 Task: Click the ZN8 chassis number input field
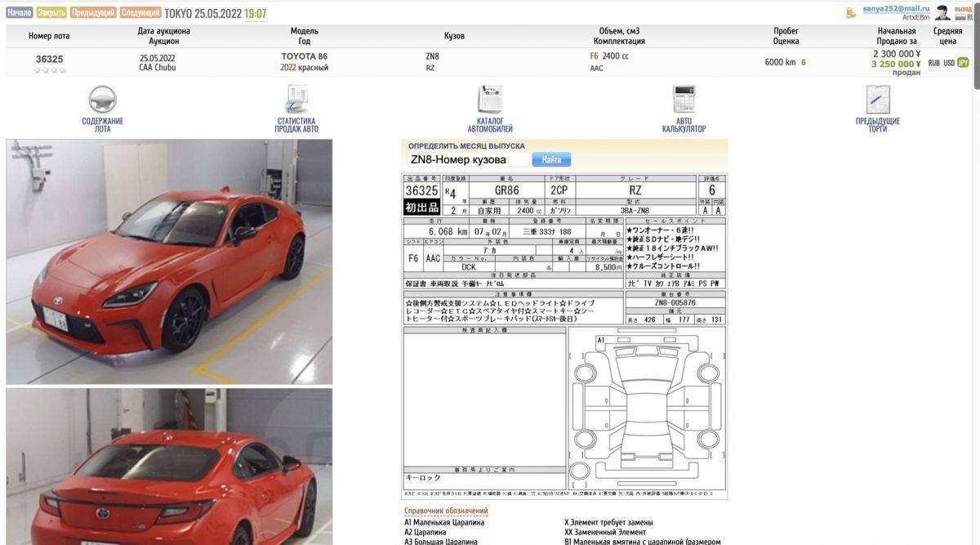[x=468, y=159]
